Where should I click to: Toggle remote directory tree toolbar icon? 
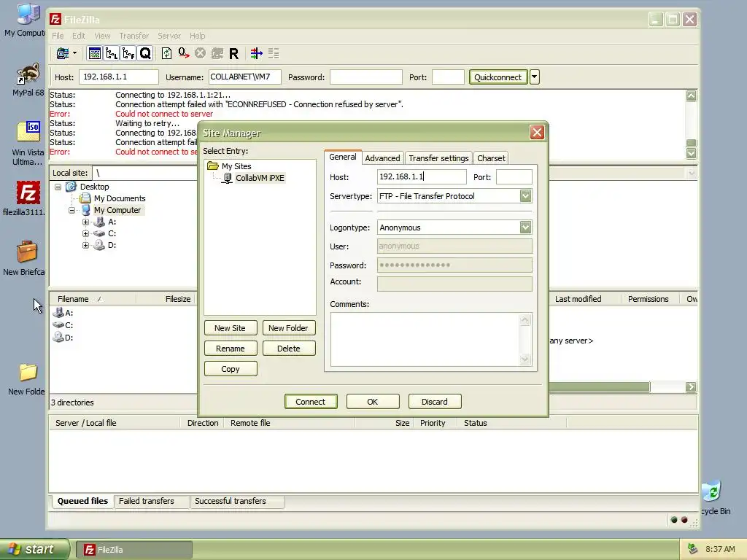[128, 53]
